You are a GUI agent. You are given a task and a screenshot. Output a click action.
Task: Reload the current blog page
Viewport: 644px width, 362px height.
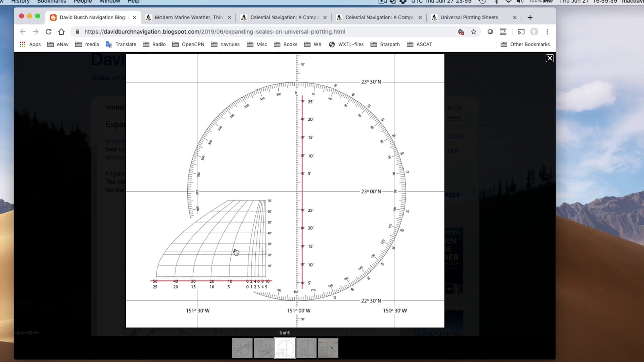click(48, 31)
